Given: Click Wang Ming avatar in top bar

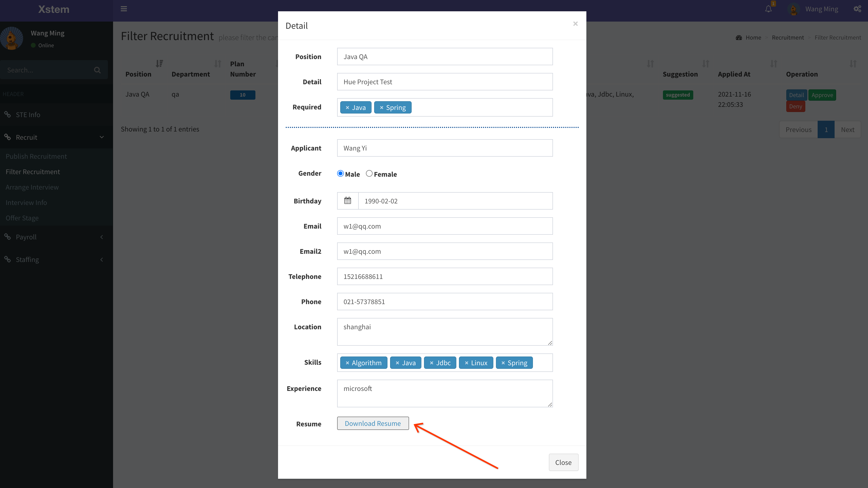Looking at the screenshot, I should [x=793, y=9].
